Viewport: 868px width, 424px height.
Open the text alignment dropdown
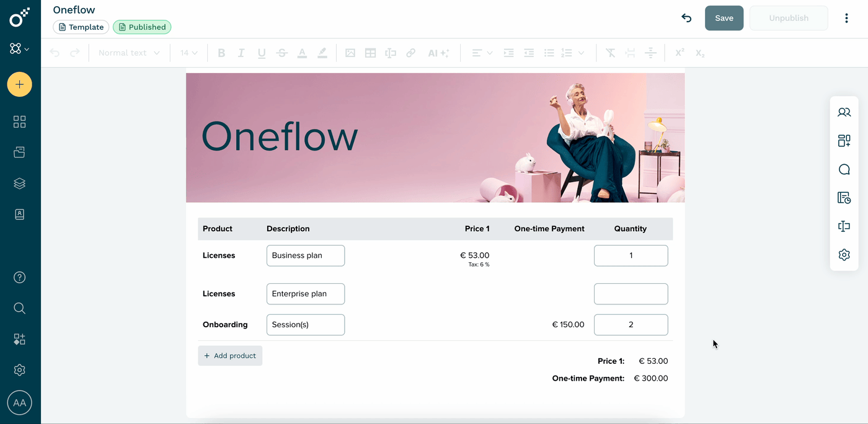tap(482, 53)
